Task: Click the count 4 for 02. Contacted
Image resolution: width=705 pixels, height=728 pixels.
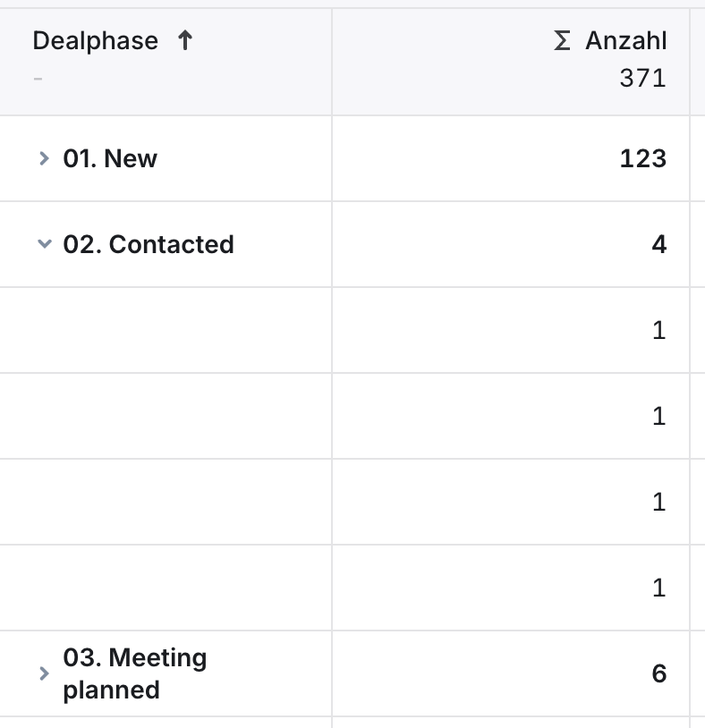Action: [659, 244]
